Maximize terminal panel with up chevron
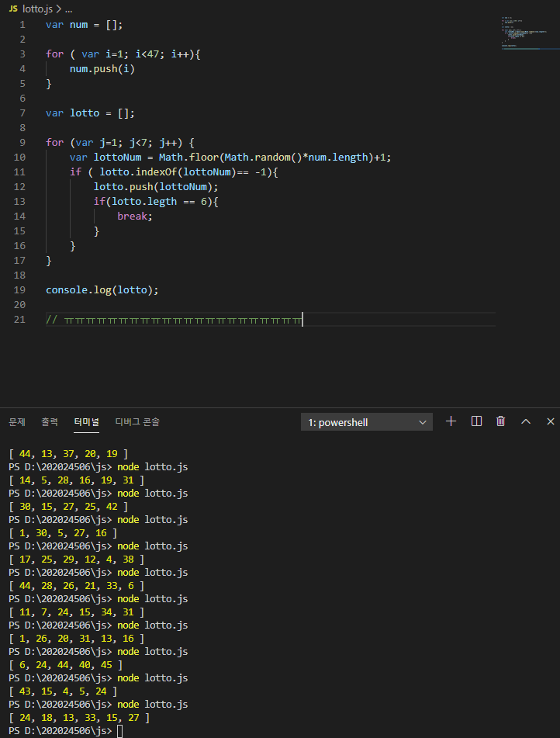The height and width of the screenshot is (738, 560). (526, 421)
